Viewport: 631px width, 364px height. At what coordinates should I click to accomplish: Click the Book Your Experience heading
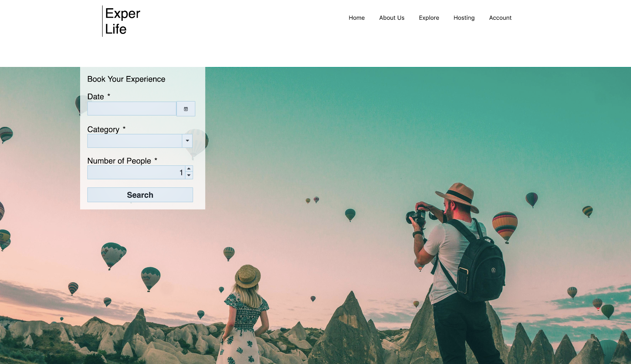point(126,79)
